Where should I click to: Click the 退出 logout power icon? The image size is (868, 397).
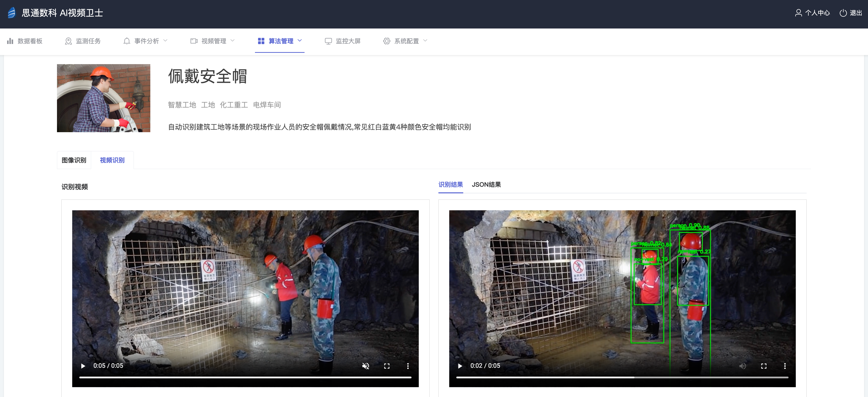[x=843, y=13]
